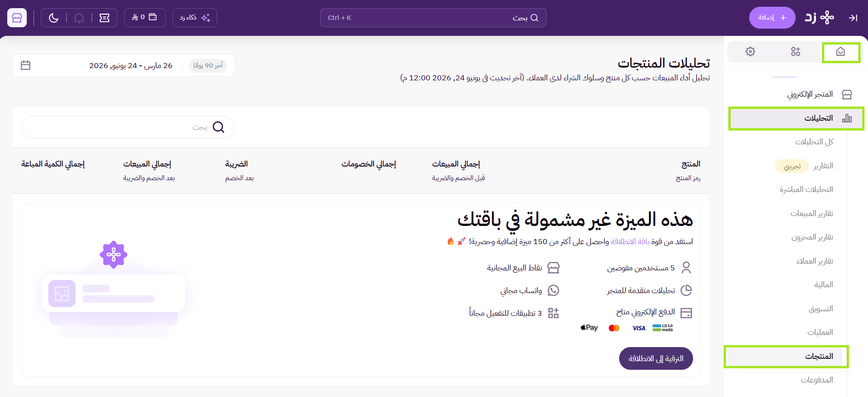Click the Mastercard payment logo
868x397 pixels.
tap(614, 328)
